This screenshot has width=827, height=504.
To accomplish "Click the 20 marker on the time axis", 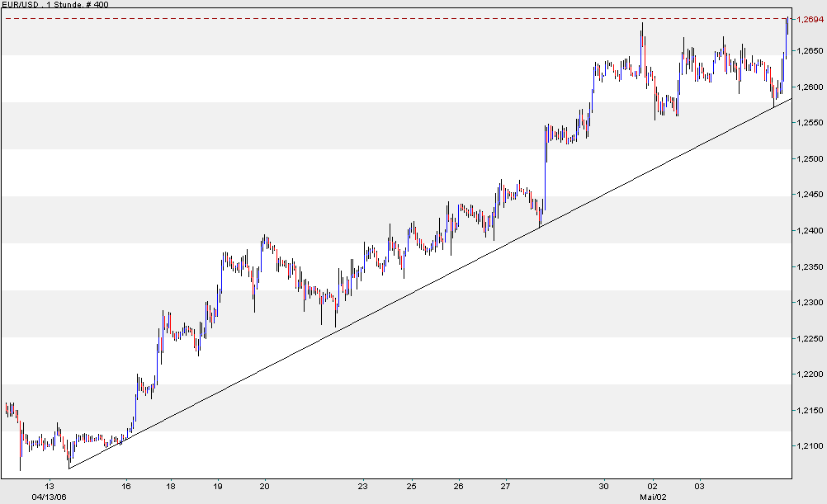I will [265, 485].
